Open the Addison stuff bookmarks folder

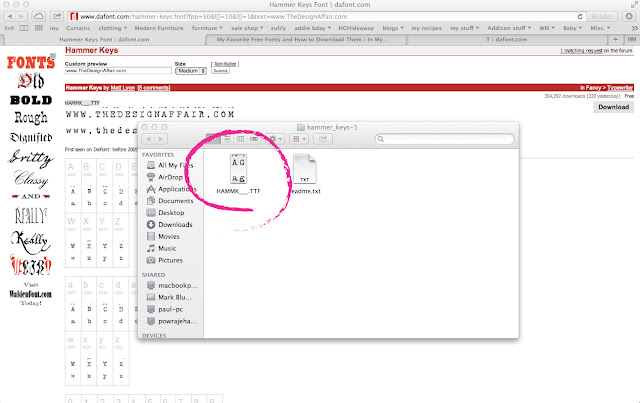point(509,28)
